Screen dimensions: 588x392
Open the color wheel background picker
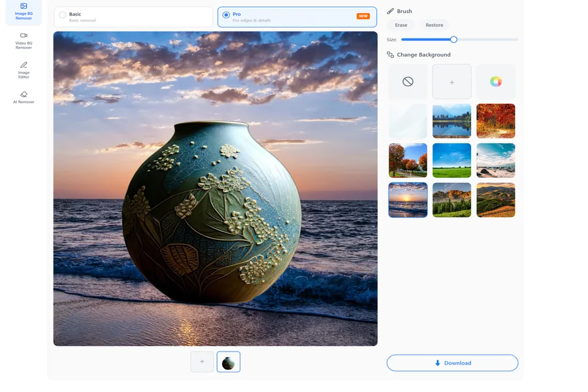(495, 82)
